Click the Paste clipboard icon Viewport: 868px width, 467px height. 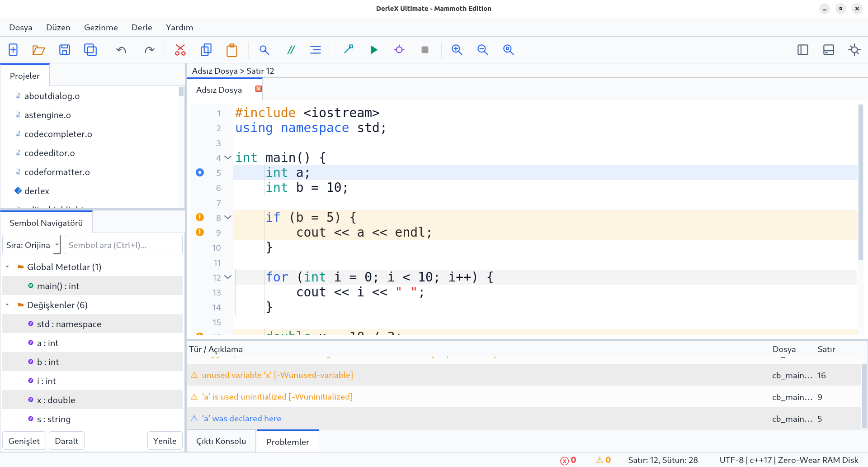click(x=232, y=50)
